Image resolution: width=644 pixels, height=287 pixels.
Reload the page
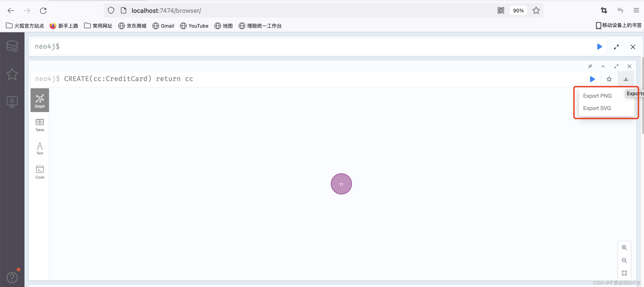tap(43, 11)
